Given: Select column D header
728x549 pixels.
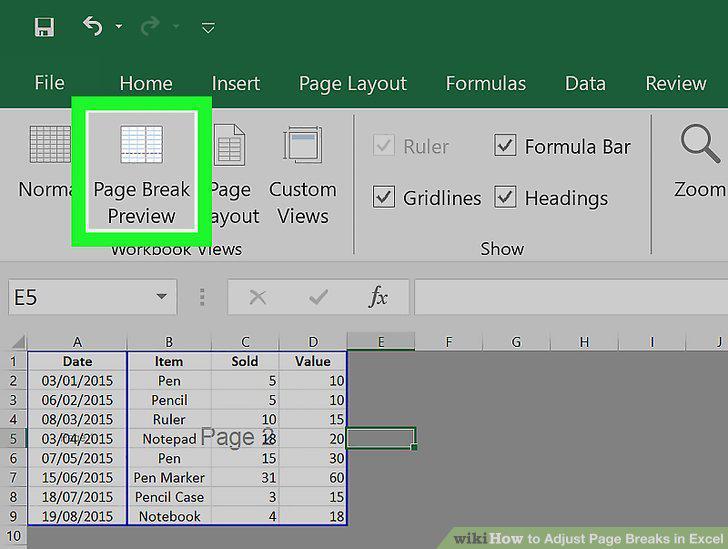Looking at the screenshot, I should [313, 342].
